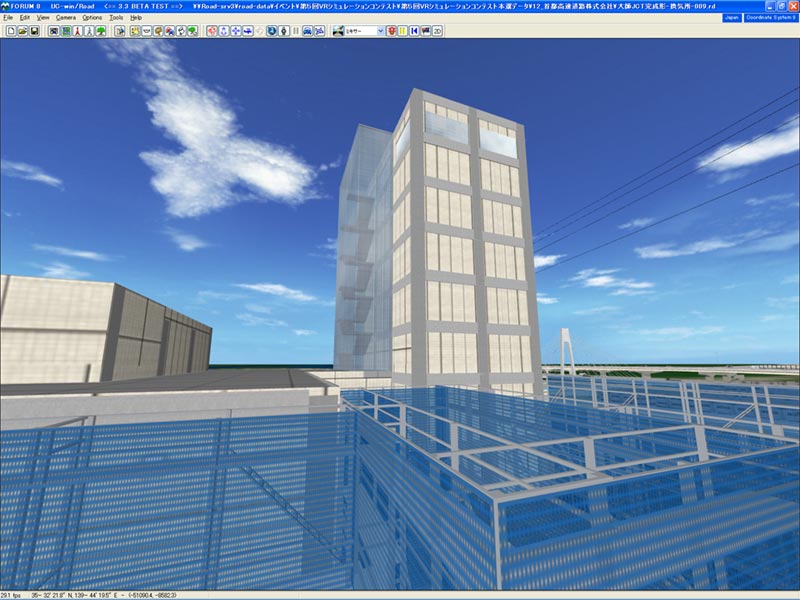Open the File menu
Viewport: 800px width, 600px height.
coord(8,17)
